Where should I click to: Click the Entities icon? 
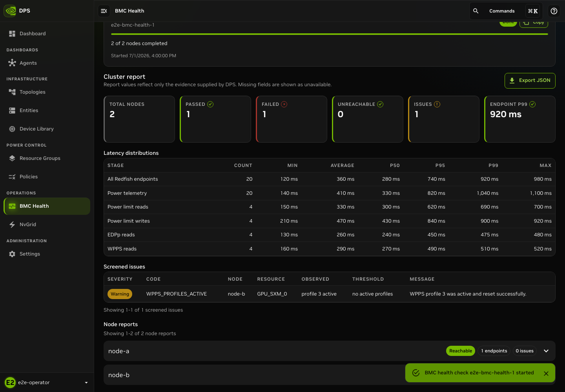pyautogui.click(x=12, y=111)
